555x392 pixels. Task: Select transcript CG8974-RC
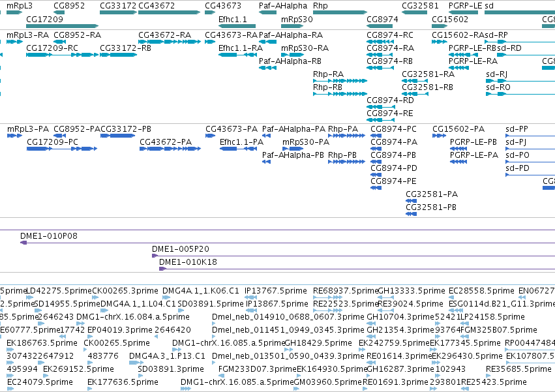pos(390,35)
